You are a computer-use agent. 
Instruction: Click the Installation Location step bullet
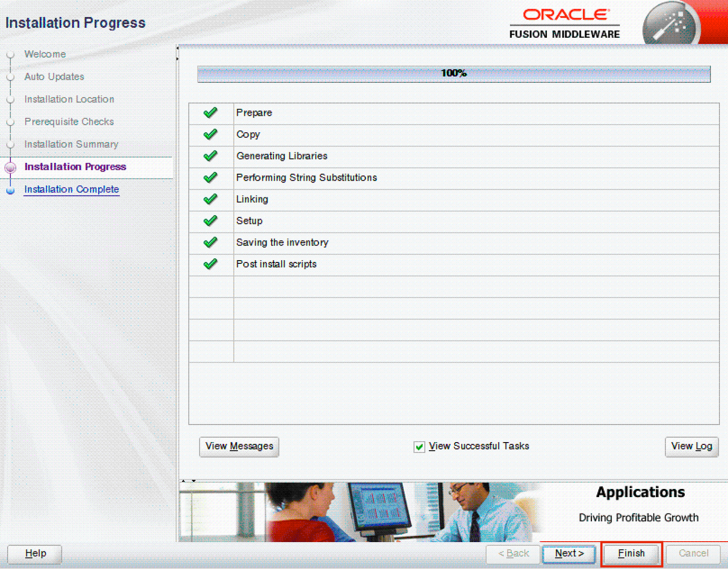10,100
